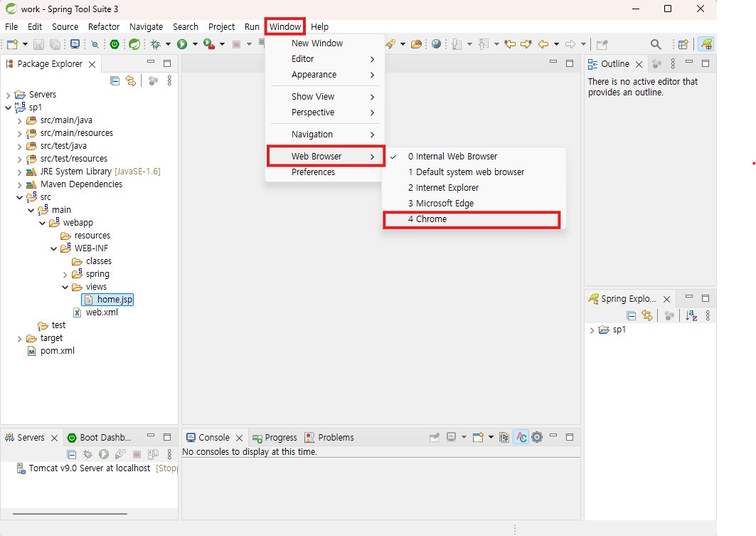
Task: Click the New wizard toolbar icon
Action: 12,44
